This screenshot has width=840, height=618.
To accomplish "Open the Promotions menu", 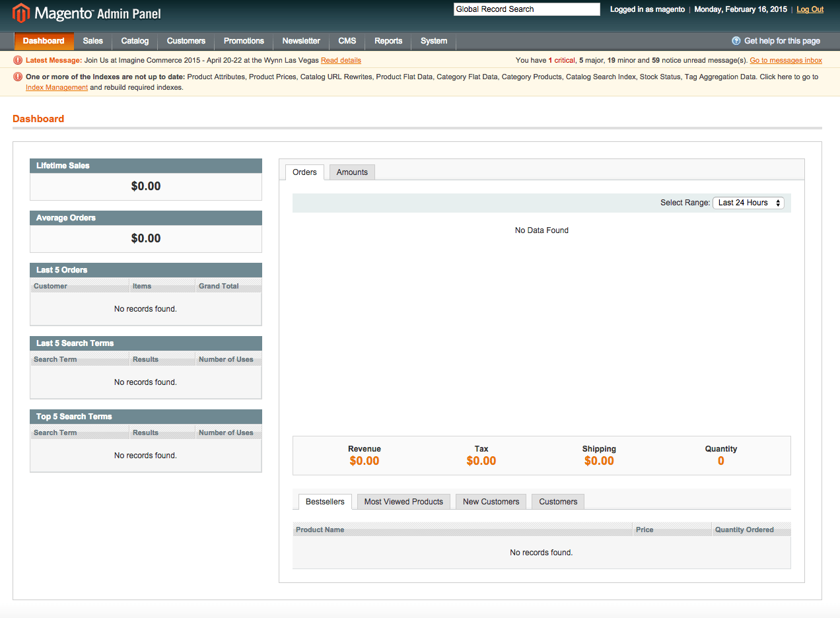I will (x=244, y=41).
